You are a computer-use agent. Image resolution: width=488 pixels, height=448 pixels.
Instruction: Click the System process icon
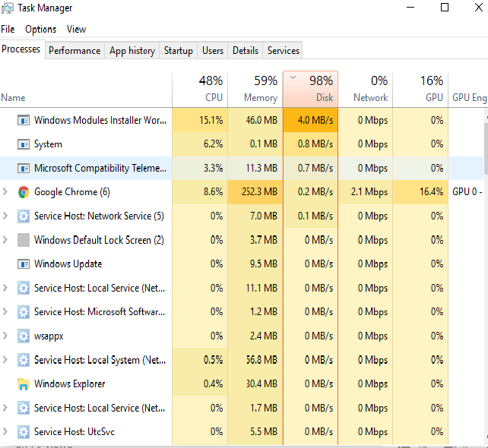coord(23,144)
